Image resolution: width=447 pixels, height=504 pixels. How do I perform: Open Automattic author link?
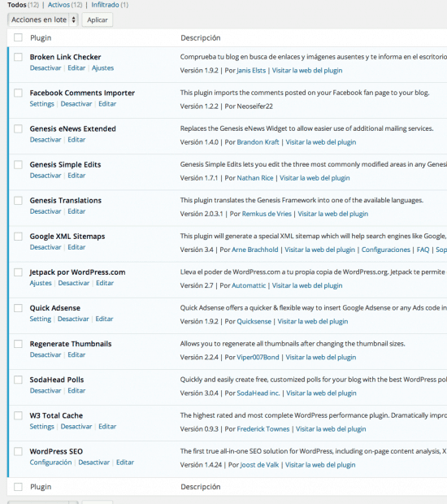(x=249, y=285)
